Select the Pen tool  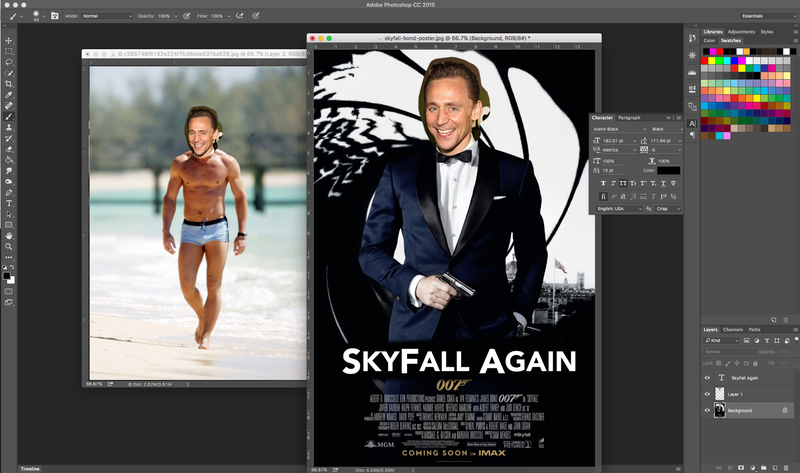pyautogui.click(x=9, y=193)
